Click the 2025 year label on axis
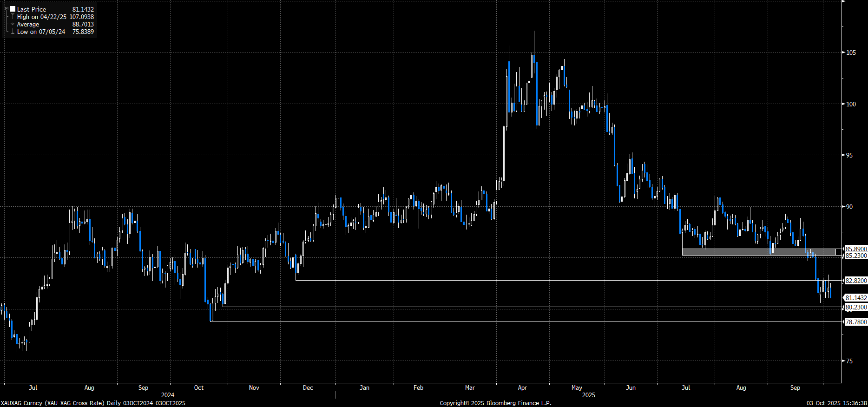The image size is (868, 407). pos(588,395)
